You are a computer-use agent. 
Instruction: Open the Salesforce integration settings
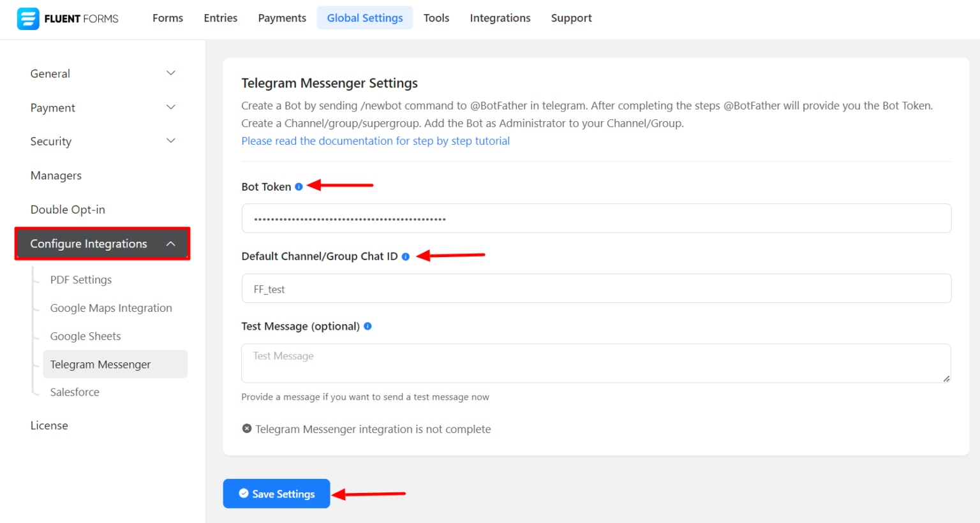coord(74,392)
